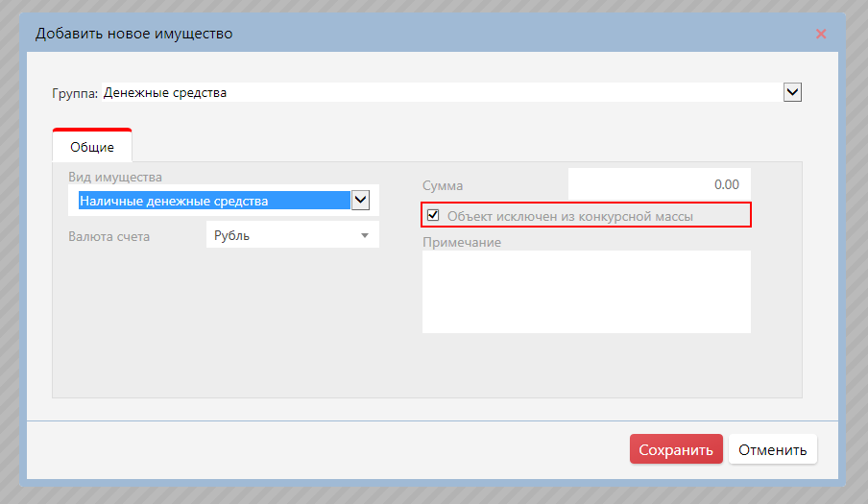Click the Примечание label

462,242
